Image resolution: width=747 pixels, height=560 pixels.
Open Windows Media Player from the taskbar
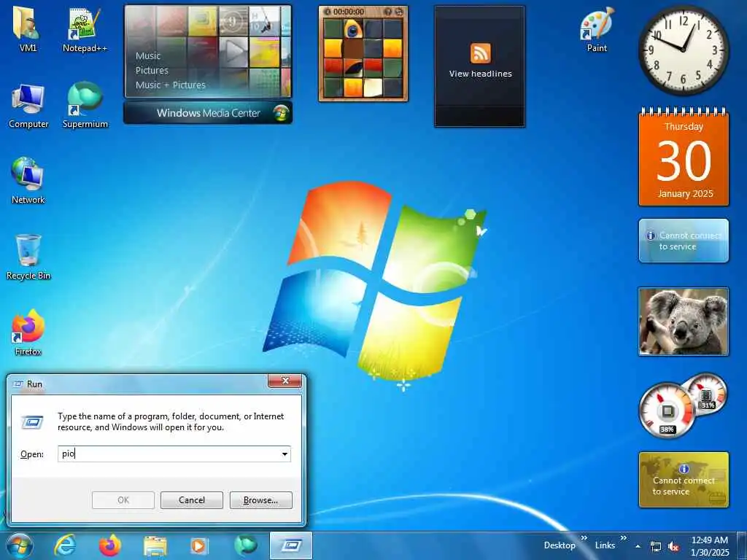(x=198, y=545)
